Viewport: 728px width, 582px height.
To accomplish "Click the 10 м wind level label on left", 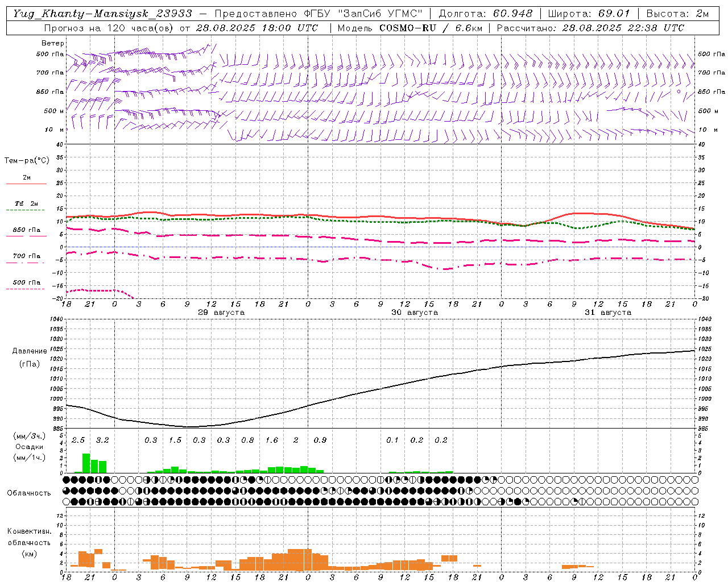I will pyautogui.click(x=55, y=130).
